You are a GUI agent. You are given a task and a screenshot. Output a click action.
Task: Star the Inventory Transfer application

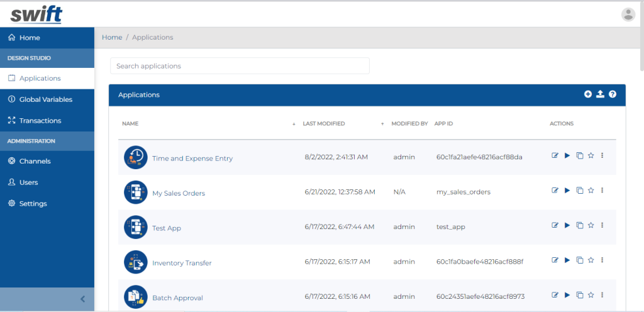point(591,260)
